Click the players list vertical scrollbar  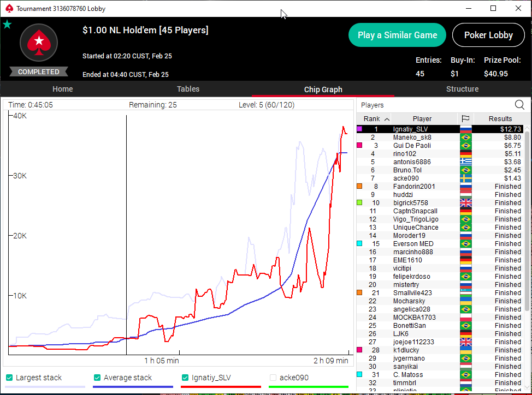528,220
